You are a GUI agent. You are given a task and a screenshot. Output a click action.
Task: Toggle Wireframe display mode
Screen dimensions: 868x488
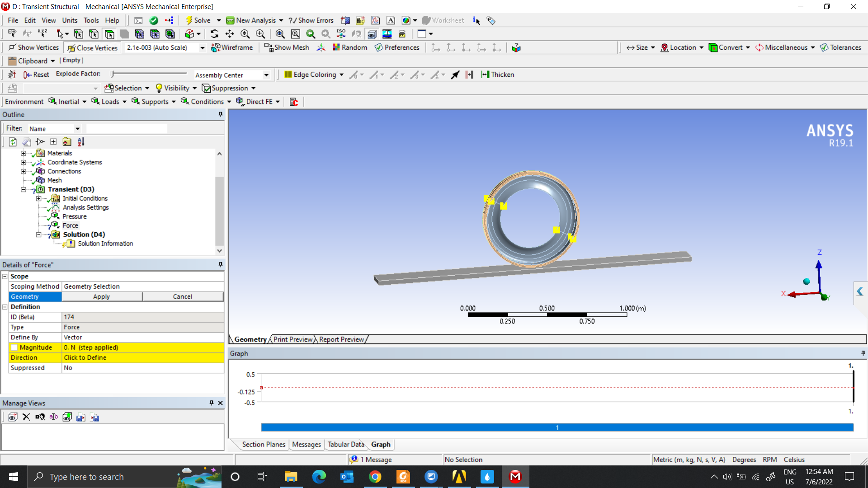pos(232,47)
